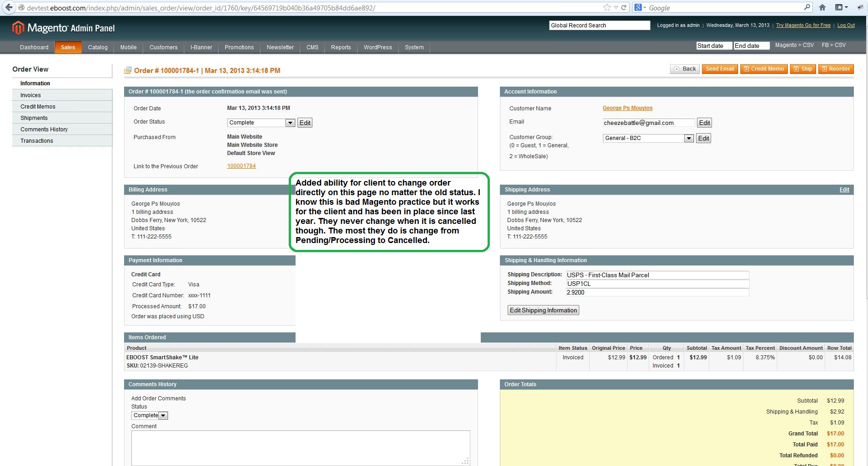Switch to the Comments History tab

[62, 129]
